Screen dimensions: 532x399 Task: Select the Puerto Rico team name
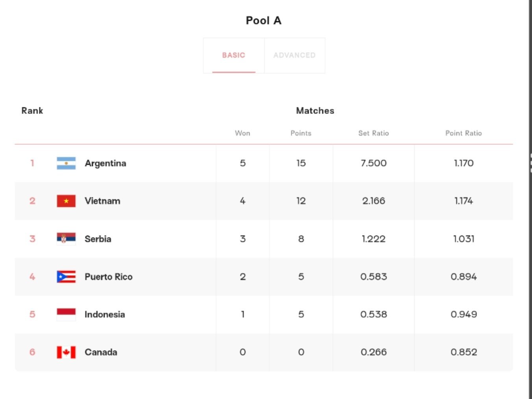click(109, 277)
